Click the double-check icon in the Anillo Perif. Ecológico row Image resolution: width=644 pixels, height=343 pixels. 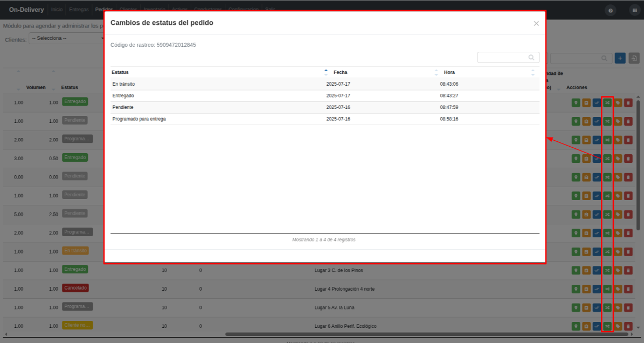pyautogui.click(x=597, y=326)
